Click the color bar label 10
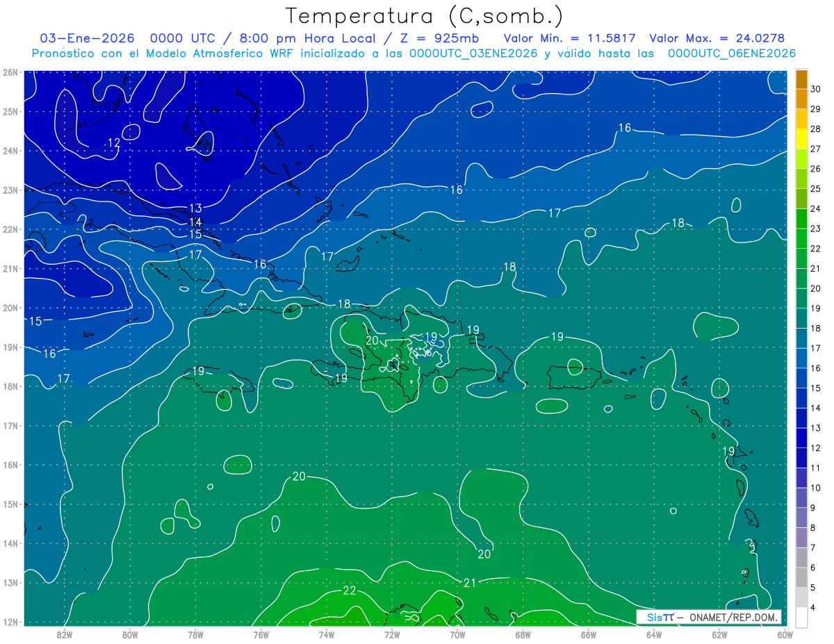The height and width of the screenshot is (644, 834). point(815,488)
